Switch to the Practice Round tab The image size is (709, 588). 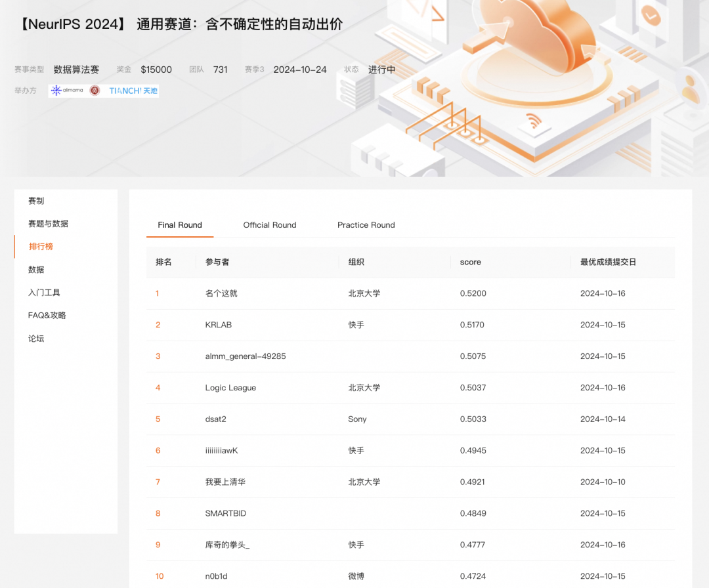[x=366, y=224]
